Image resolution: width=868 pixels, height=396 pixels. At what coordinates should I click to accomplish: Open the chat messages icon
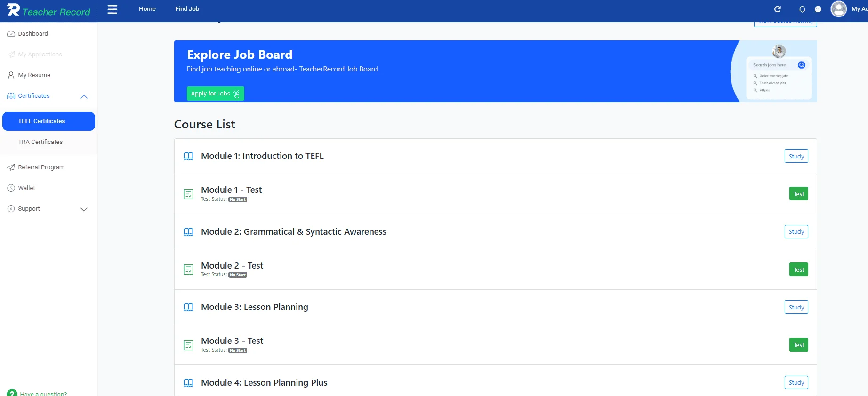click(818, 9)
